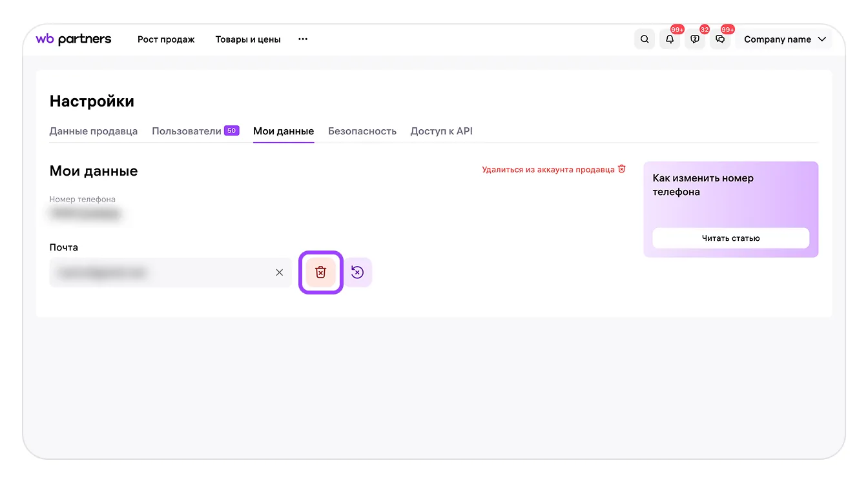
Task: Click the Почта field label
Action: click(64, 247)
